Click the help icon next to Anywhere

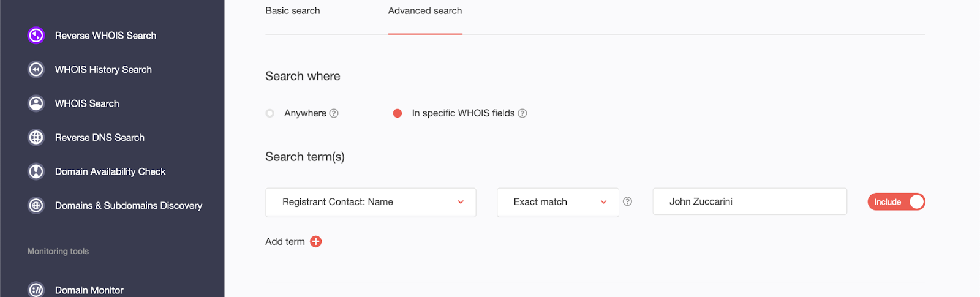(x=334, y=113)
